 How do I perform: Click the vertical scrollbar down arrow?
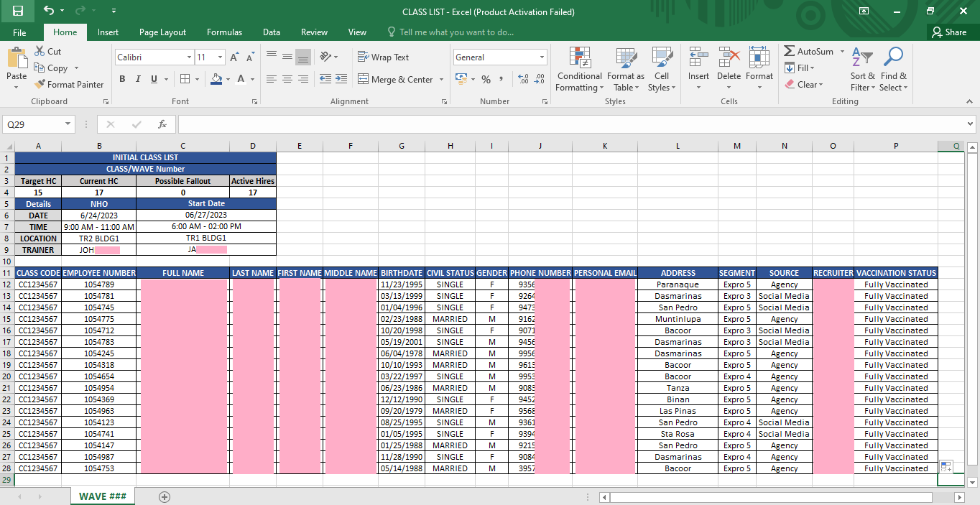click(972, 483)
